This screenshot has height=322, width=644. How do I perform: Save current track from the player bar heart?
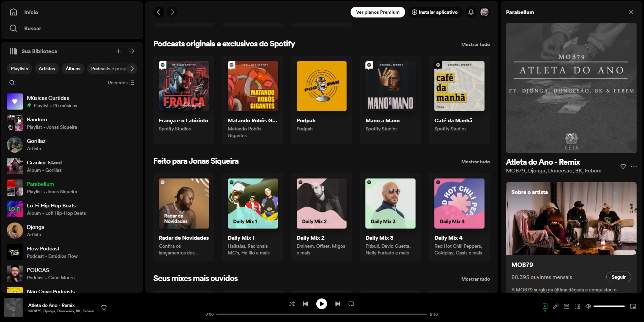[x=104, y=308]
